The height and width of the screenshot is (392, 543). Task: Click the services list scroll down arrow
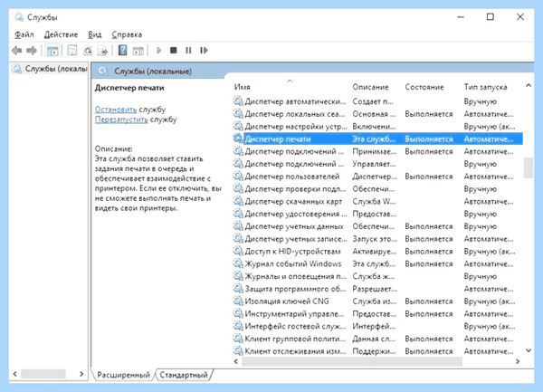pos(529,350)
